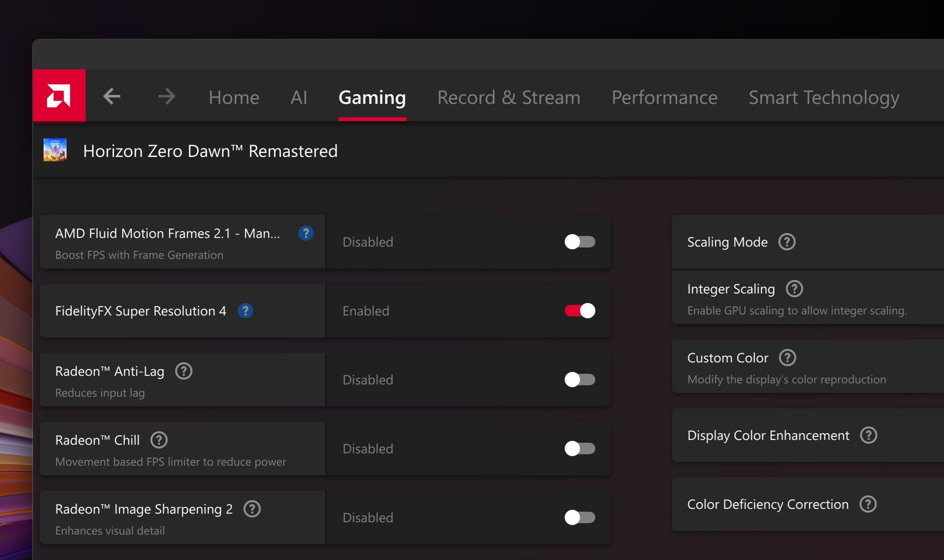Click the Integer Scaling label
Image resolution: width=944 pixels, height=560 pixels.
(x=731, y=289)
